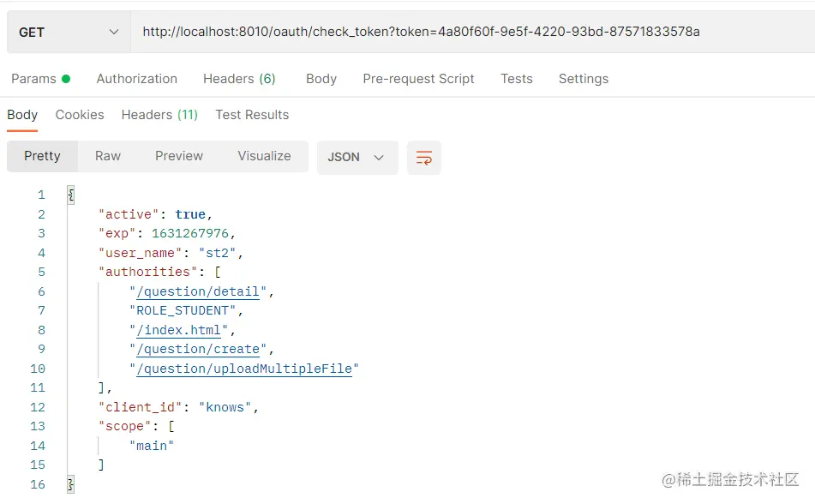The height and width of the screenshot is (504, 815).
Task: Switch to the Tests tab
Action: click(517, 79)
